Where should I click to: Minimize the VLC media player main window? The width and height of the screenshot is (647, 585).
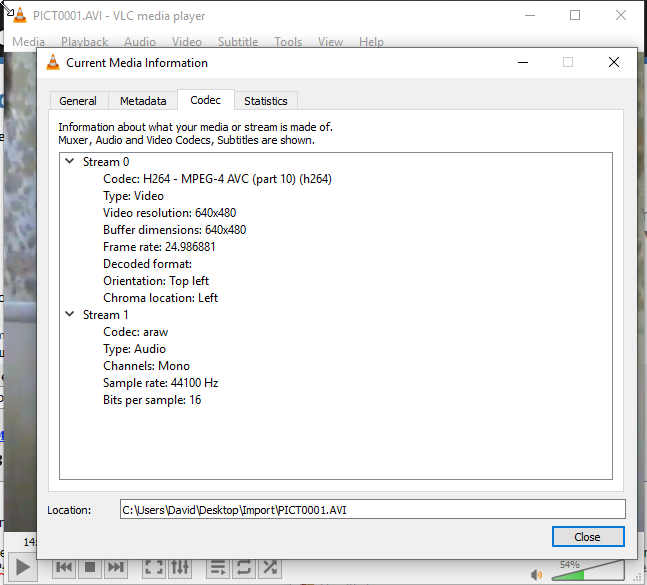click(x=530, y=15)
